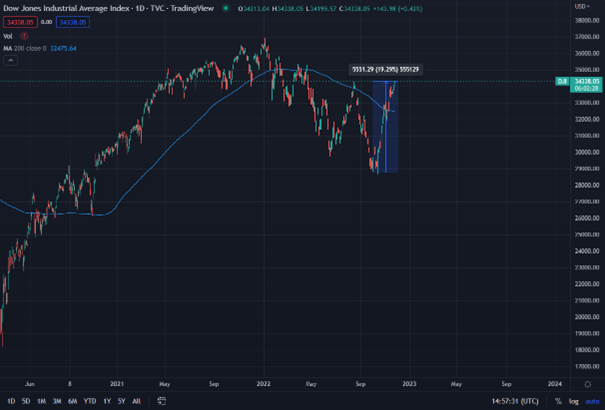Click the 2021 date axis label

pyautogui.click(x=117, y=384)
